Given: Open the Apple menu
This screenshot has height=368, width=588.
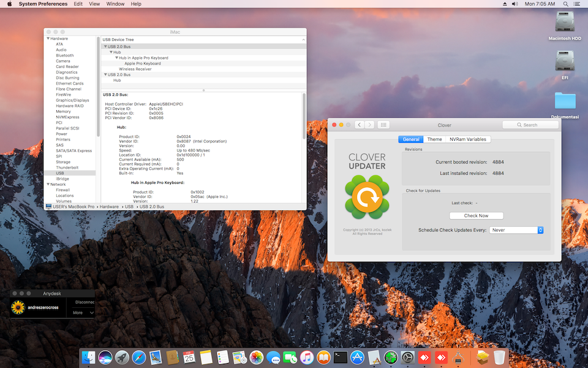Looking at the screenshot, I should pyautogui.click(x=9, y=4).
